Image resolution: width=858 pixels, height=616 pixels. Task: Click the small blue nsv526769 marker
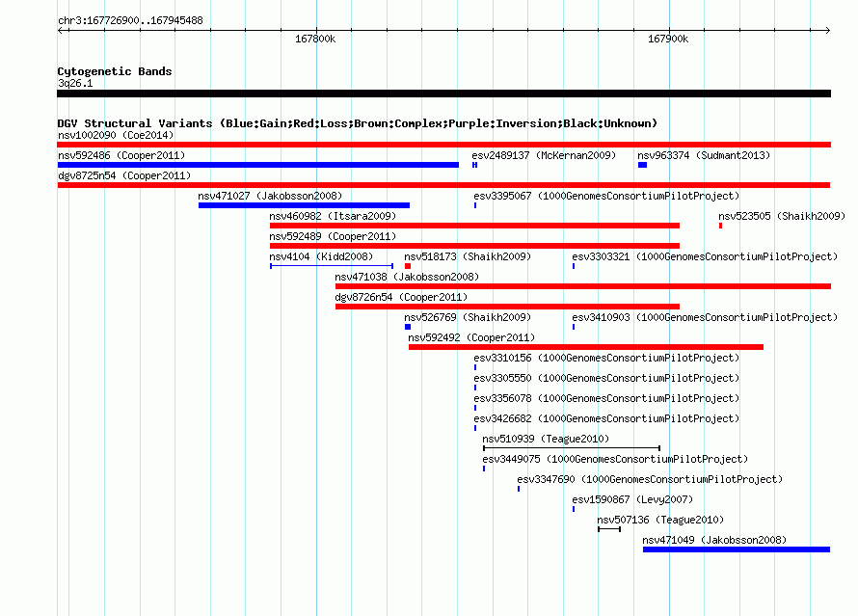coord(408,327)
